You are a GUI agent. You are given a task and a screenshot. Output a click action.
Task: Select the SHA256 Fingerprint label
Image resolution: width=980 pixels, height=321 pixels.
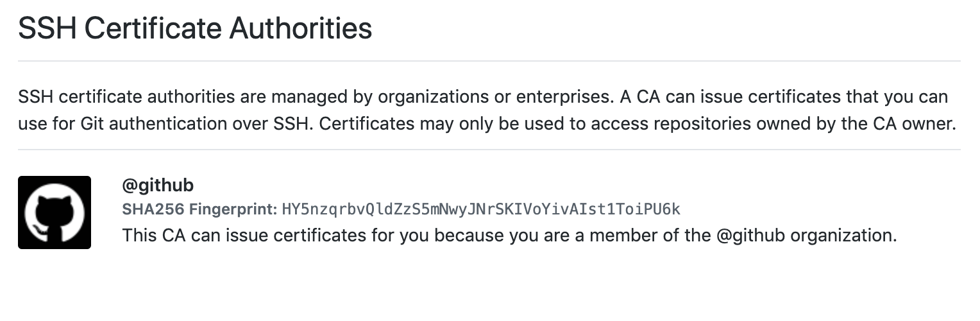(x=199, y=209)
